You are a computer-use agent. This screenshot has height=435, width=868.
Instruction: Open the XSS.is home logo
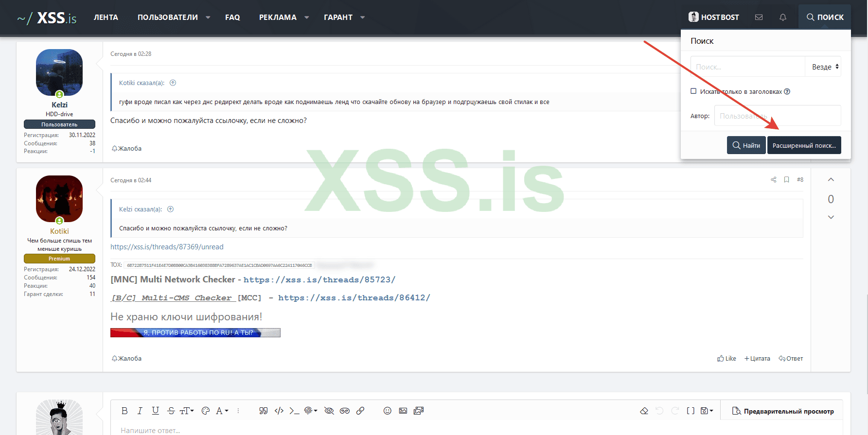pyautogui.click(x=47, y=18)
